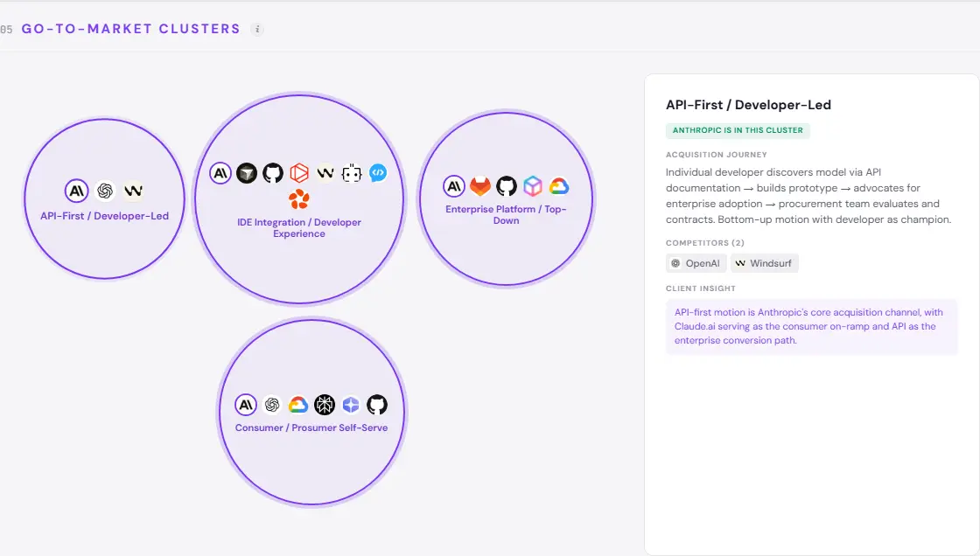Click the pastel 3D cube logo
The image size is (980, 556).
coord(533,186)
